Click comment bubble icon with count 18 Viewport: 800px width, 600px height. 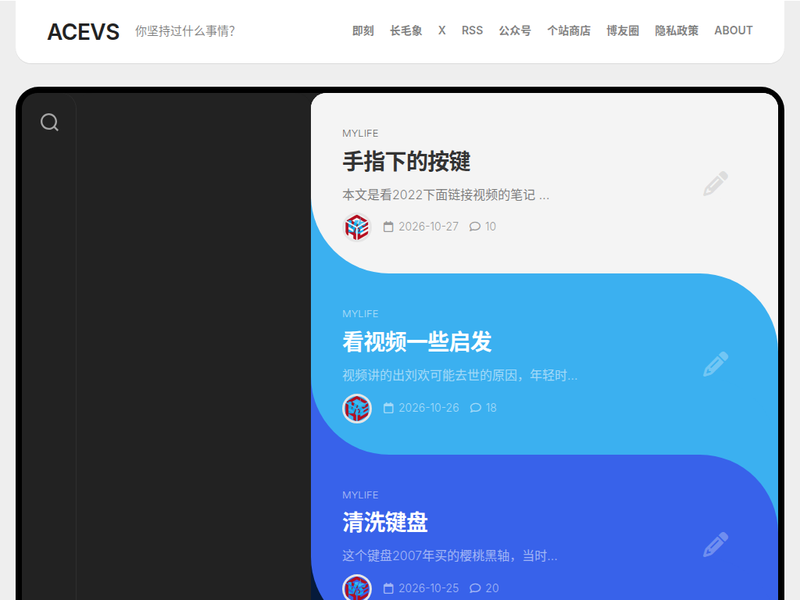point(475,408)
